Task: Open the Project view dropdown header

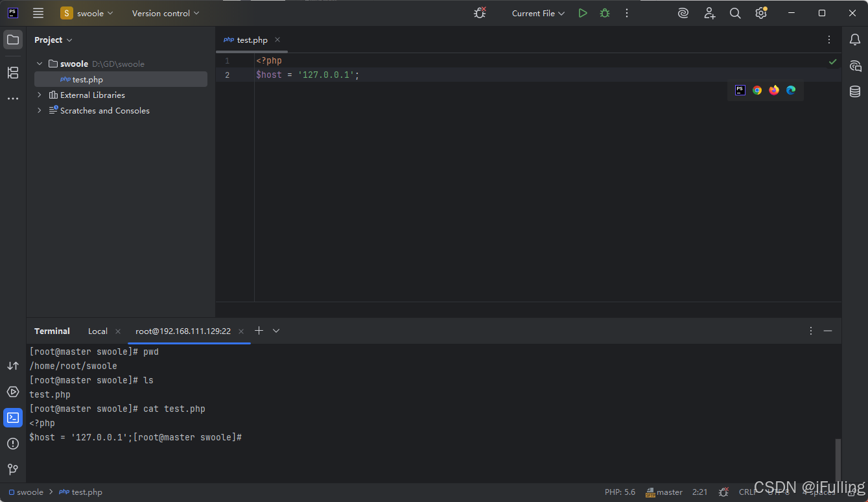Action: coord(53,40)
